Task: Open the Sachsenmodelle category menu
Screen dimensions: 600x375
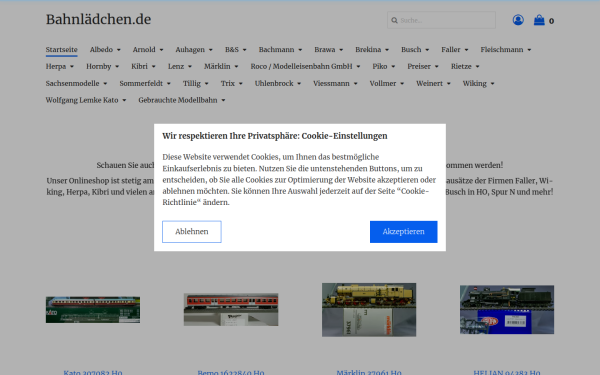Action: coord(77,83)
